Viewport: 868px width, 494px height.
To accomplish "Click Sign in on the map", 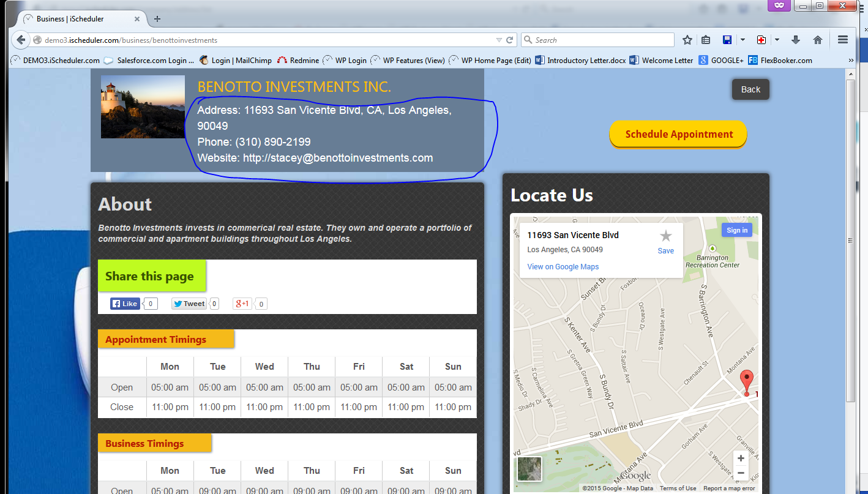I will pos(737,230).
